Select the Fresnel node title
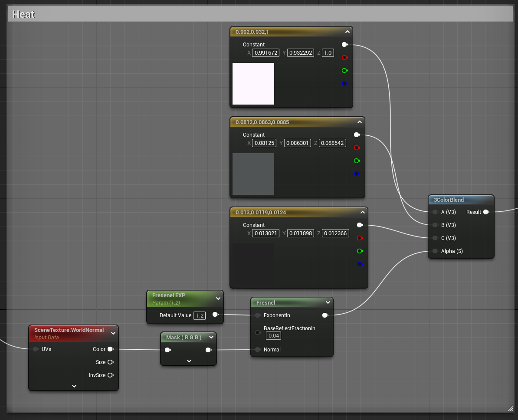Screen dimensions: 518x420 [266, 302]
